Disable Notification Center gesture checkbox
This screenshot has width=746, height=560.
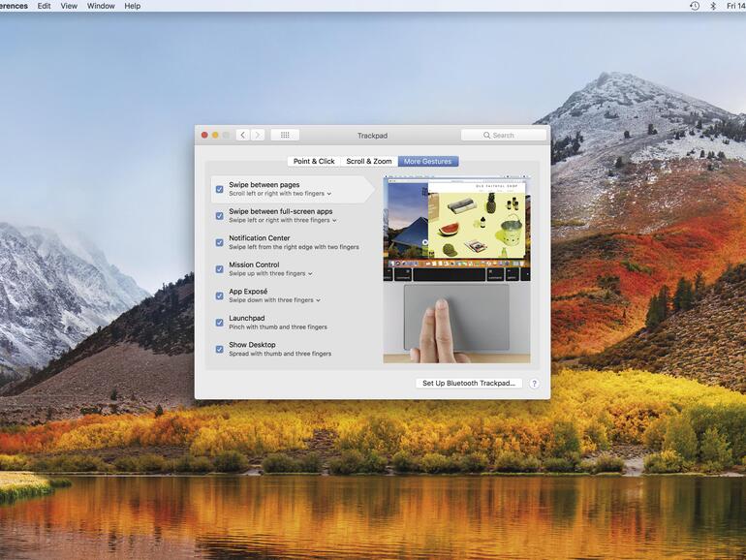[219, 242]
